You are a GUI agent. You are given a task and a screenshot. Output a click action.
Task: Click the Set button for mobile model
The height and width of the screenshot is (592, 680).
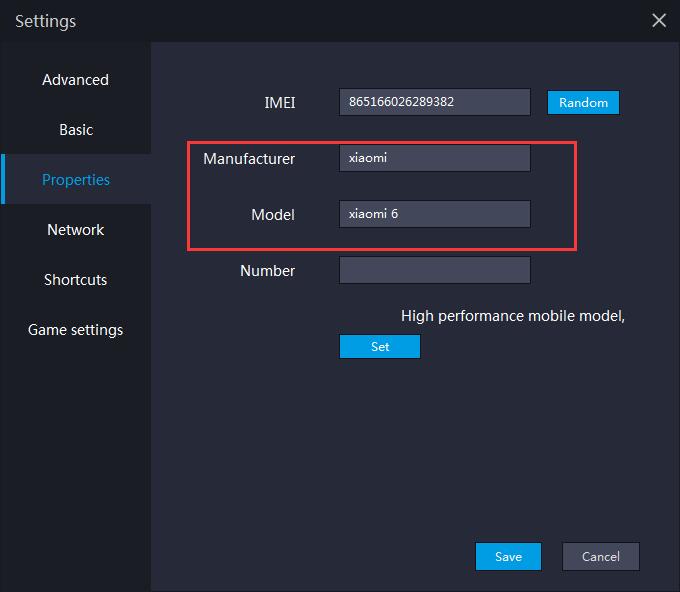coord(379,347)
